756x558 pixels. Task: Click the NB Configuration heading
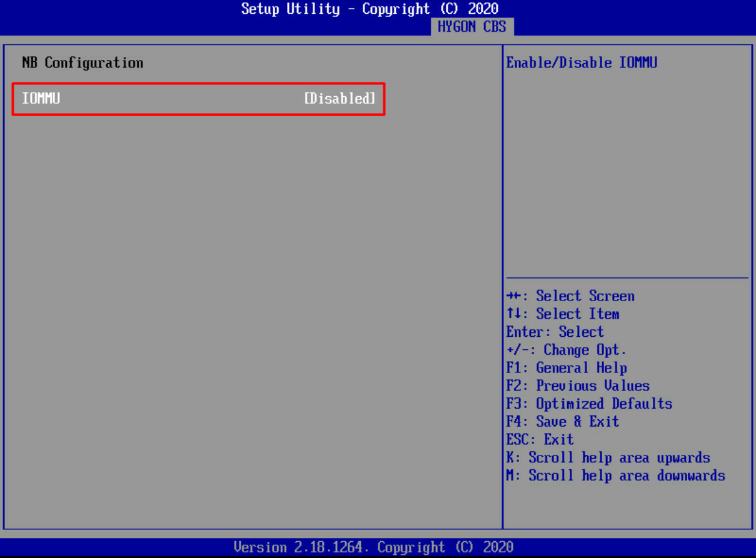pos(83,62)
